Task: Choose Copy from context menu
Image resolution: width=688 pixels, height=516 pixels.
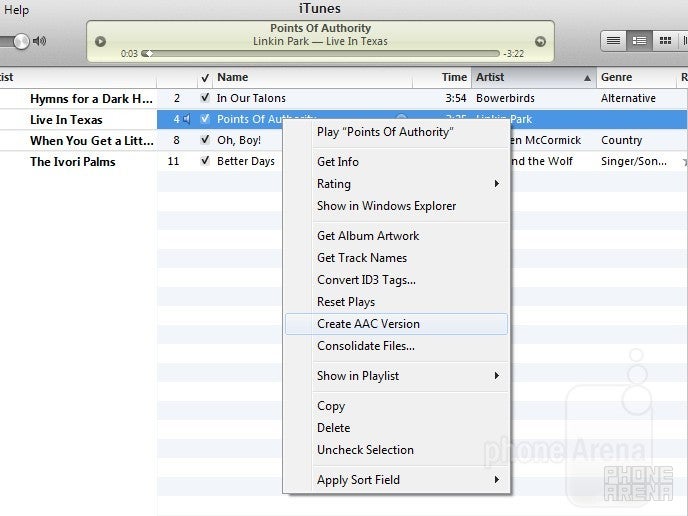Action: point(396,406)
